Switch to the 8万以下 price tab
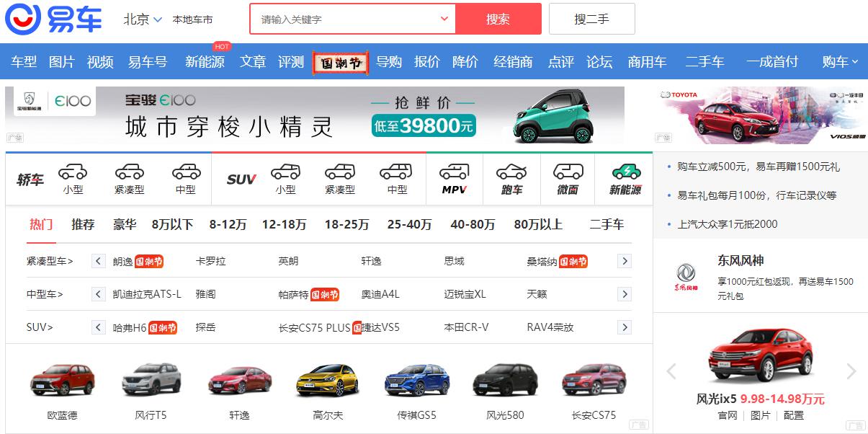 [173, 224]
